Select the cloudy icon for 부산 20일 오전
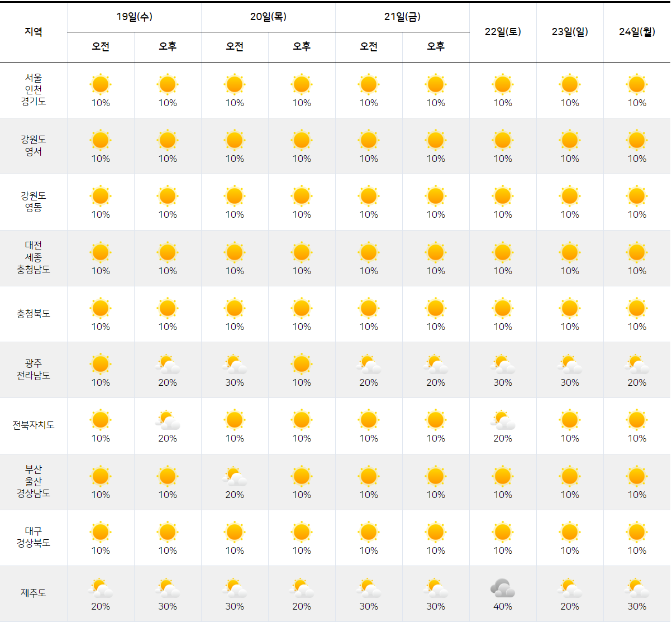Screen dimensions: 672x623 (235, 476)
